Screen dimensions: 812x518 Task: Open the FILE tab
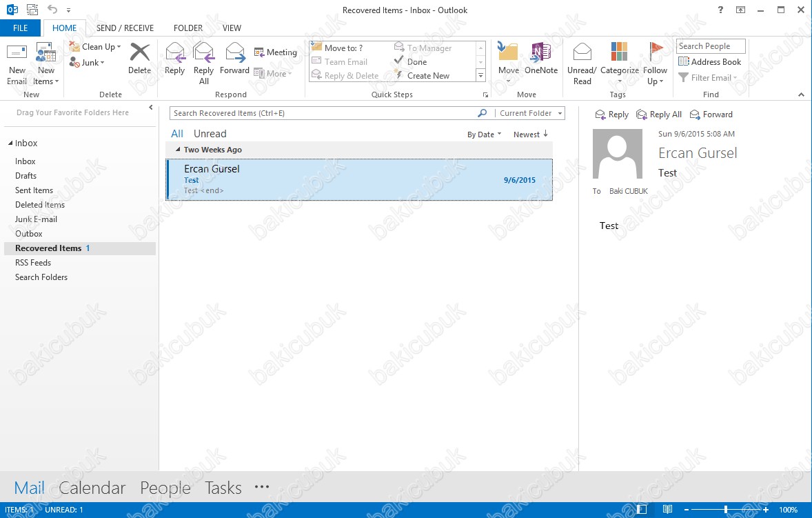tap(20, 28)
